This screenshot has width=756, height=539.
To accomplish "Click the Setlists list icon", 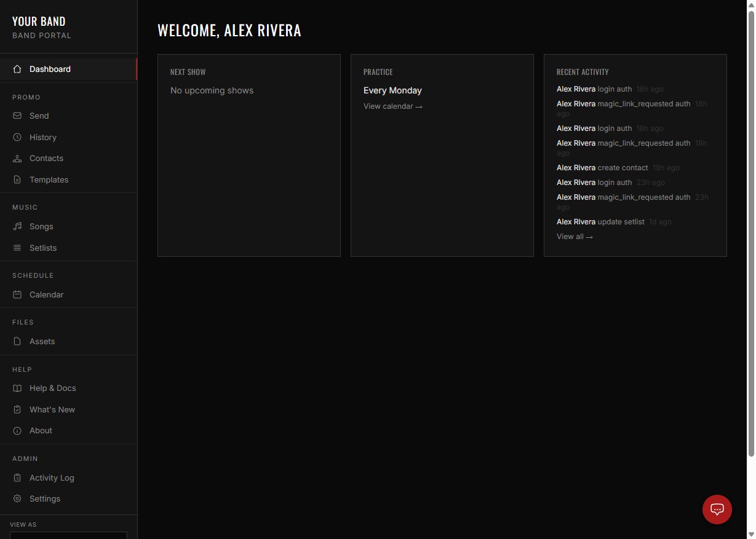I will (x=17, y=248).
